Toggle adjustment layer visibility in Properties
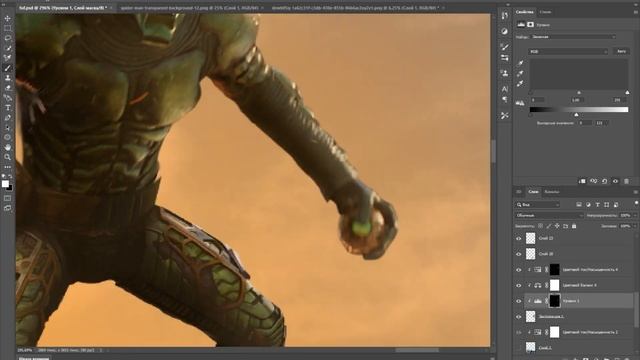Image resolution: width=640 pixels, height=360 pixels. [x=616, y=181]
